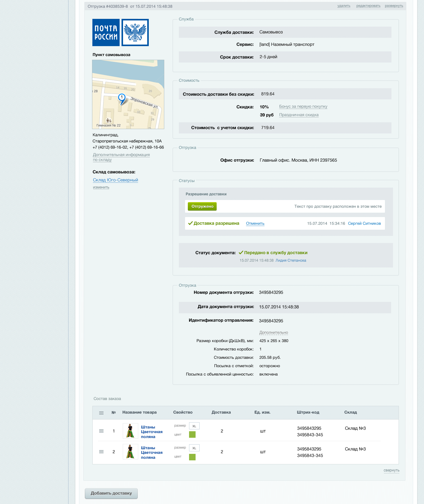Image resolution: width=424 pixels, height=504 pixels.
Task: Open Склад Юго-Северный link
Action: pyautogui.click(x=116, y=180)
